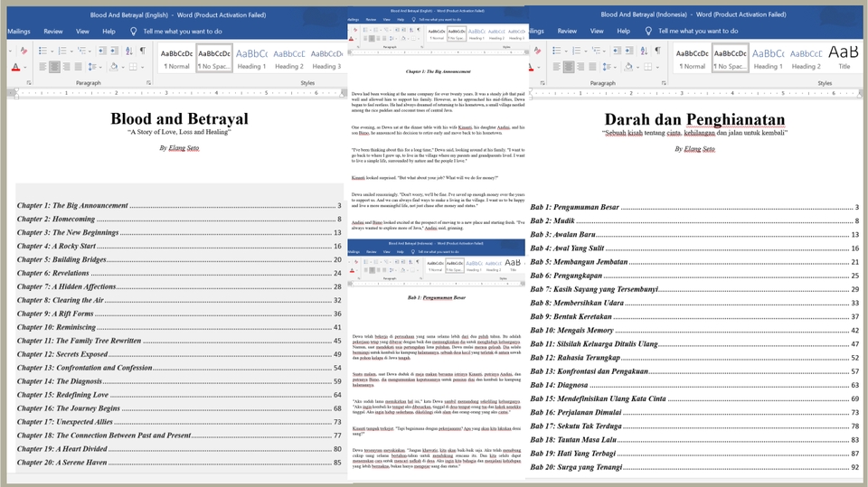Toggle Justify alignment in Indonesia window
The width and height of the screenshot is (868, 487).
point(592,67)
